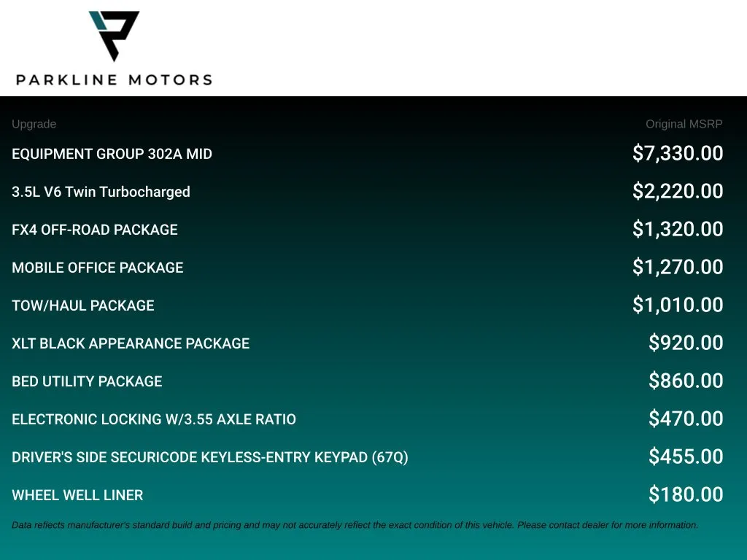Click the $180.00 wheel liner price

[x=686, y=494]
